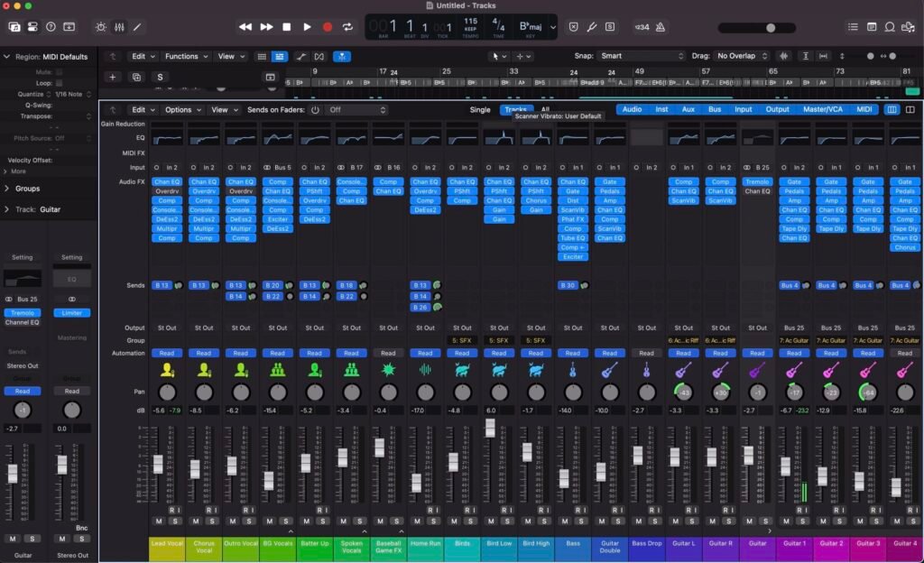
Task: Click Baseball Game FX burst icon
Action: [x=388, y=371]
